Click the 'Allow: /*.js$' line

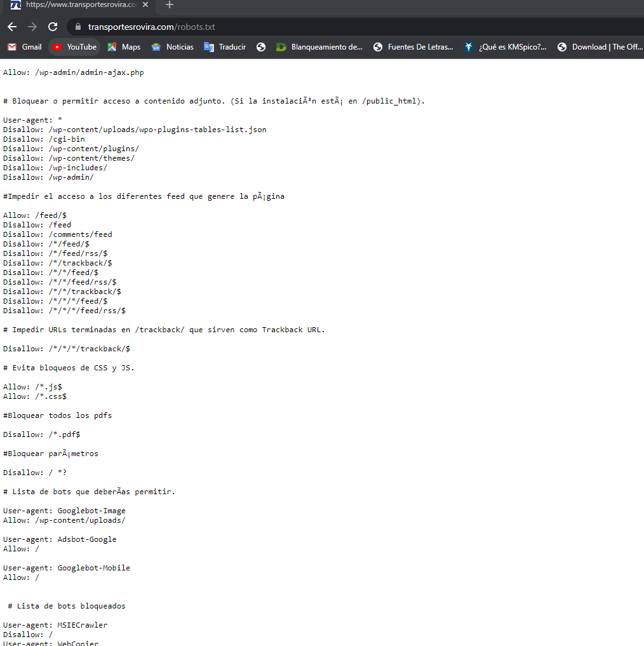click(32, 387)
